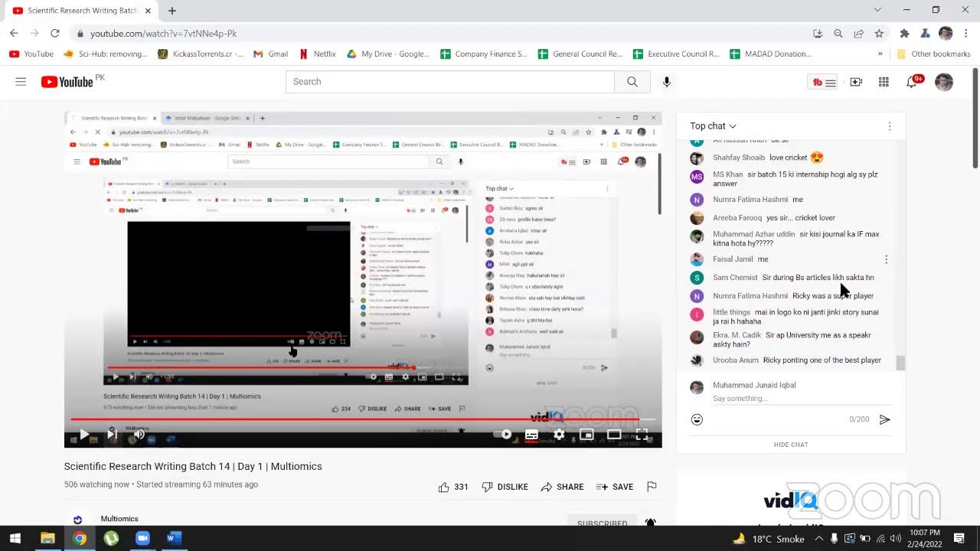Open a new browser tab

point(172,11)
